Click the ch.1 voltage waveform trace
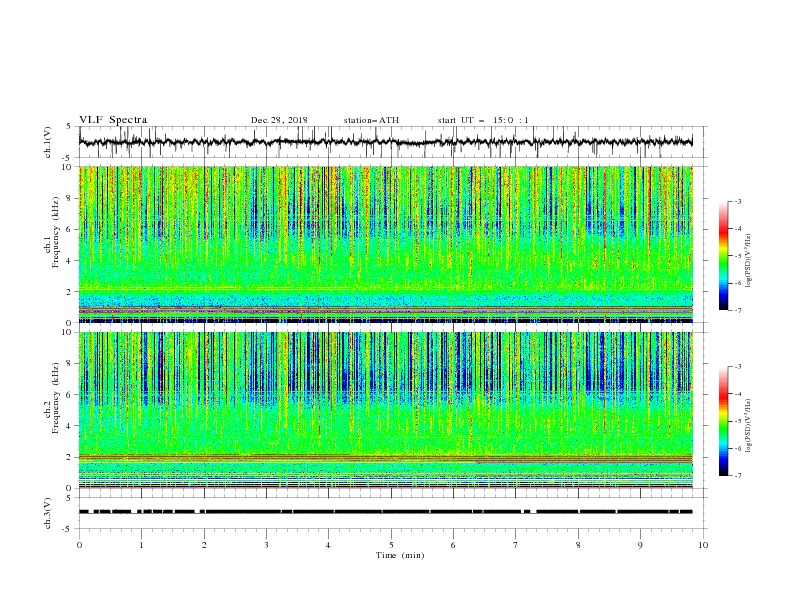The height and width of the screenshot is (612, 792). [x=385, y=142]
